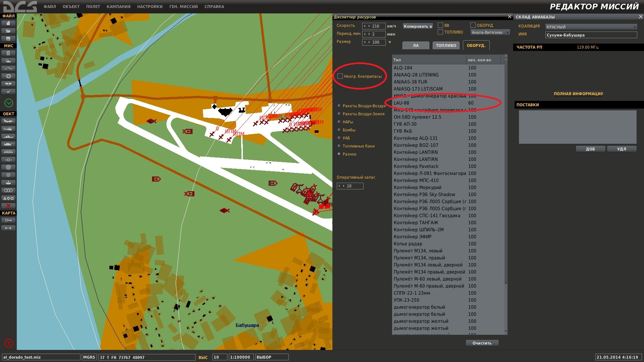
Task: Click the УДЛ button under ПОСТАВКИ
Action: tap(622, 149)
